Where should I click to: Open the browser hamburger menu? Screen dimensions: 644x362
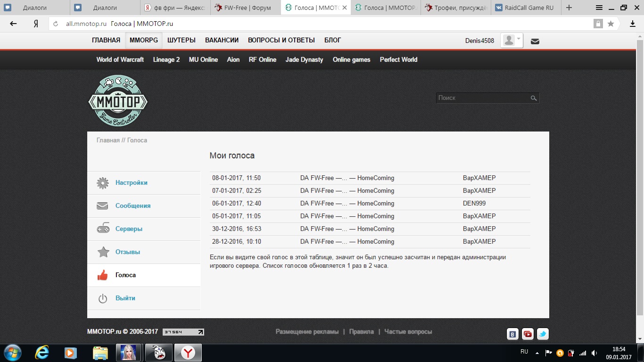599,8
